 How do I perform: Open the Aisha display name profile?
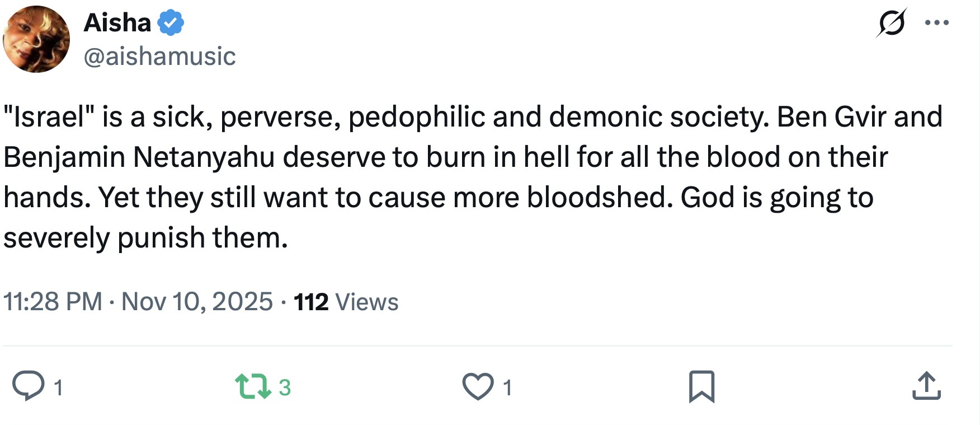(117, 24)
